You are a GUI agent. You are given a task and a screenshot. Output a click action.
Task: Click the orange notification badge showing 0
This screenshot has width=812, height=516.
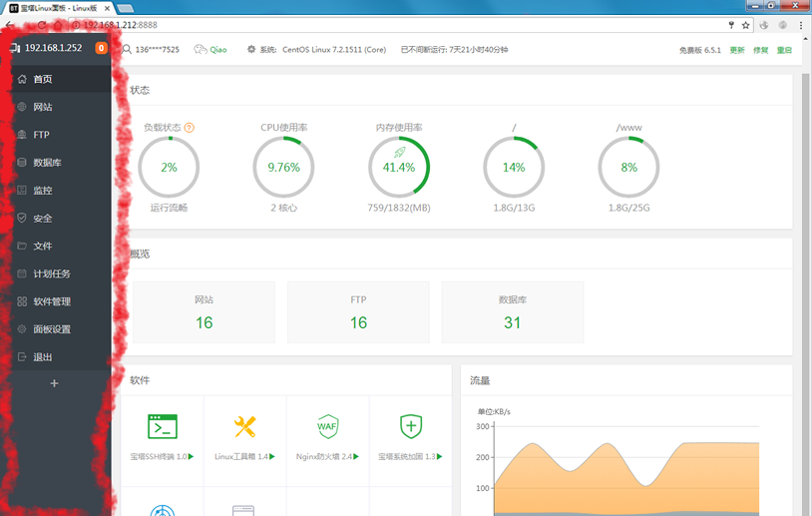click(x=101, y=48)
